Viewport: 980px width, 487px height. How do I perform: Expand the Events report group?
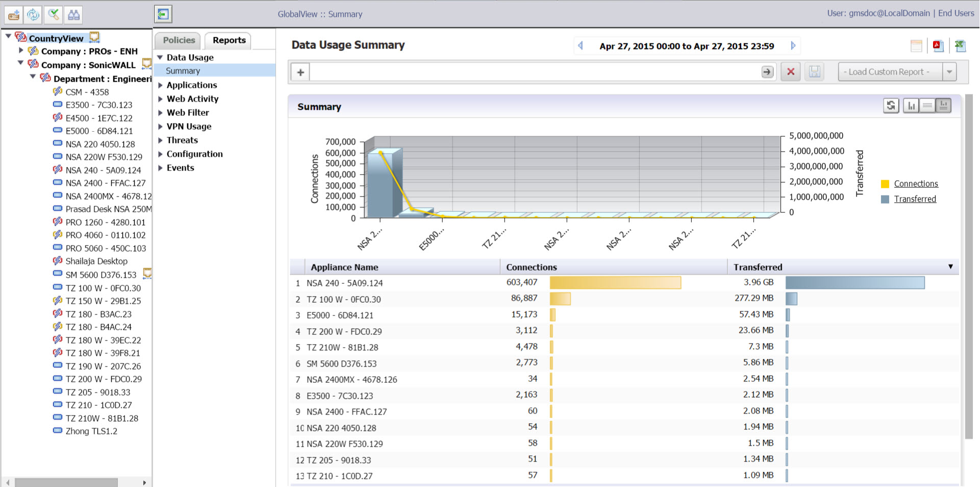tap(160, 168)
